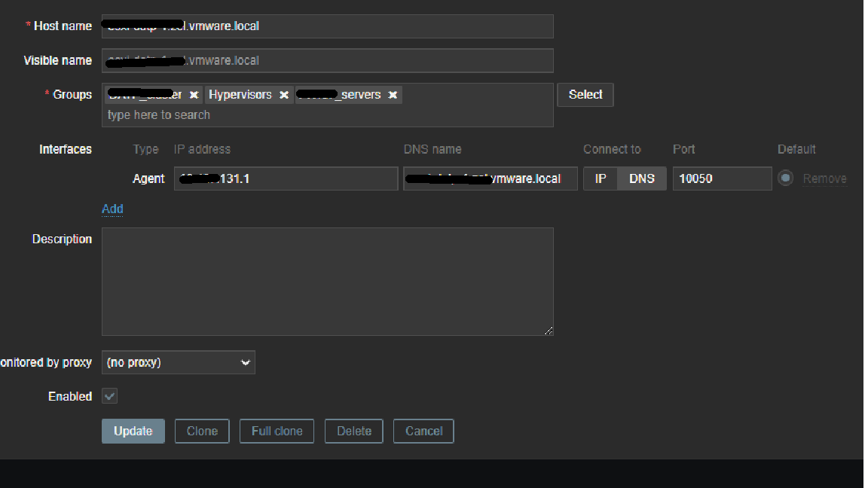The image size is (868, 488).
Task: Grab the Description resize handle
Action: (x=548, y=331)
